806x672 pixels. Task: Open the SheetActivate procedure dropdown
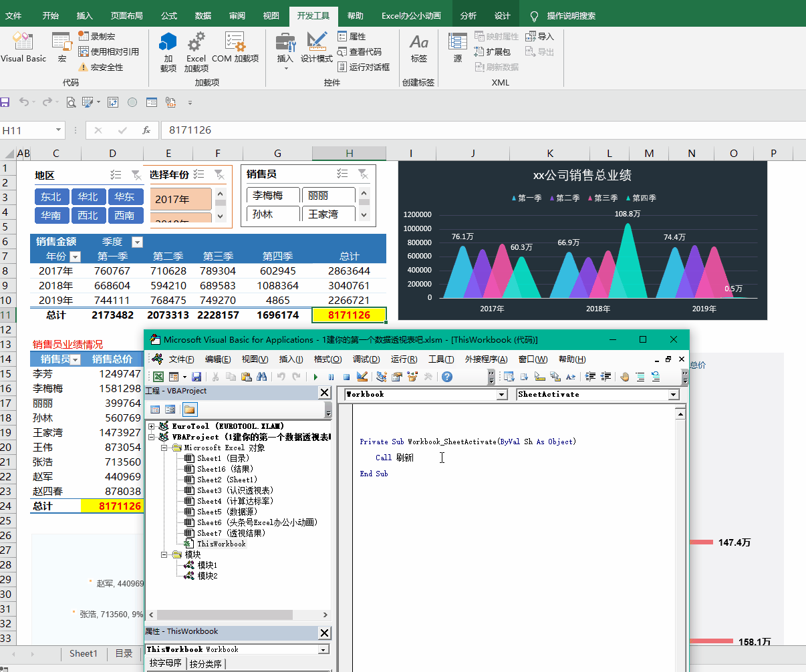point(674,395)
